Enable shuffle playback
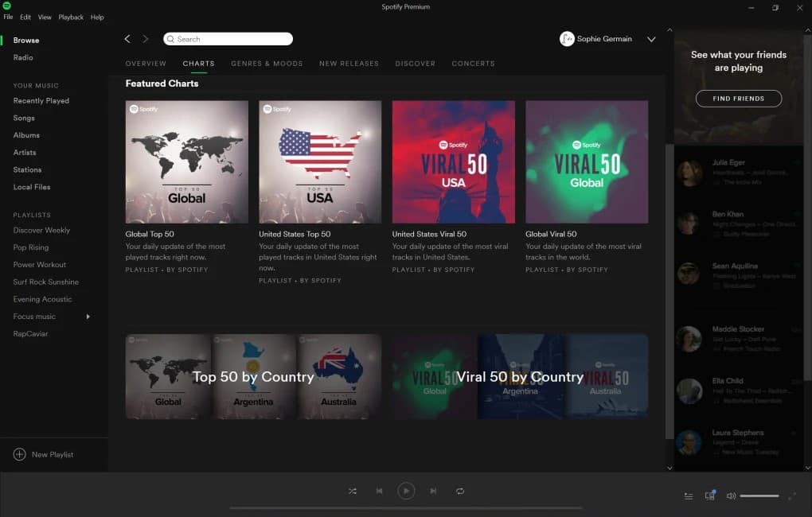 click(x=353, y=491)
